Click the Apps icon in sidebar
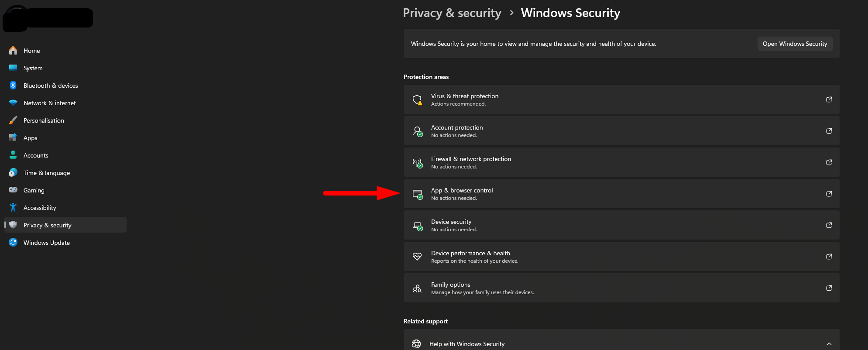This screenshot has height=350, width=868. [13, 137]
